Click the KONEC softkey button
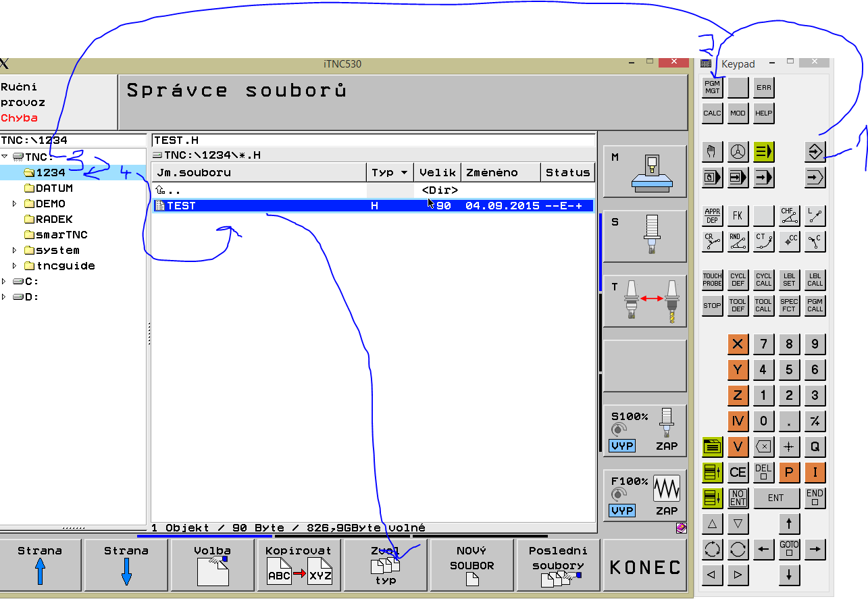Image resolution: width=868 pixels, height=599 pixels. pyautogui.click(x=645, y=567)
